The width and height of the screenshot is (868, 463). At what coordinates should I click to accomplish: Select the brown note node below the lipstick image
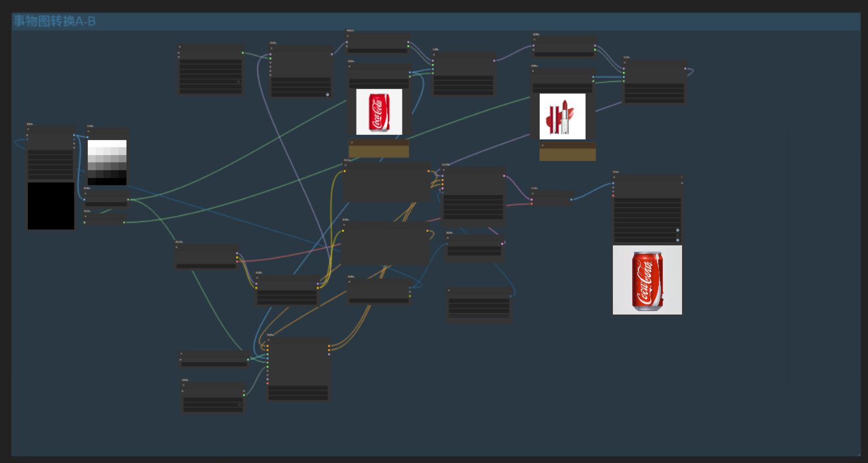click(x=568, y=152)
